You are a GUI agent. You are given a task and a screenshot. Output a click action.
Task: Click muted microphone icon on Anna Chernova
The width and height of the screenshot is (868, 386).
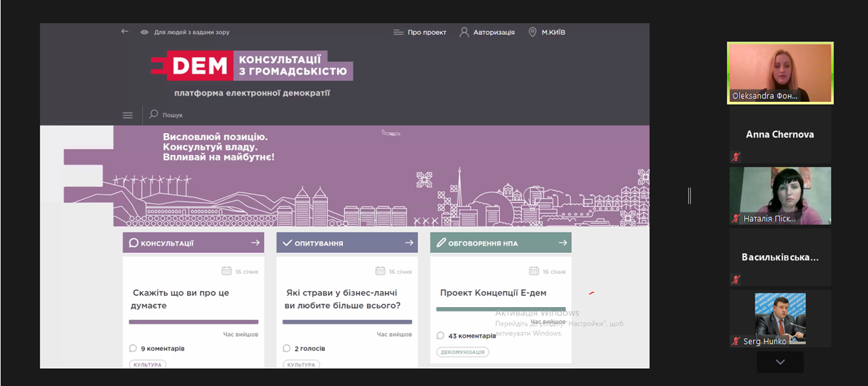coord(735,157)
